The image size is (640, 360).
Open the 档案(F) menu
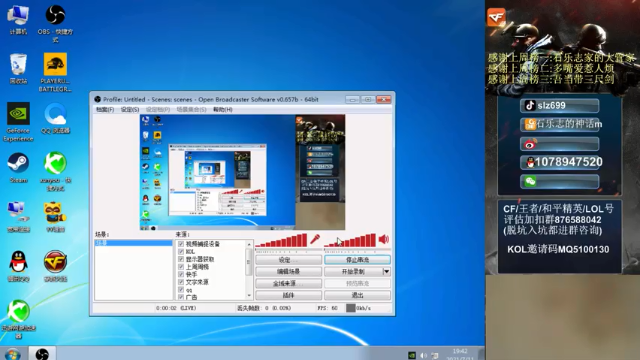tap(105, 110)
